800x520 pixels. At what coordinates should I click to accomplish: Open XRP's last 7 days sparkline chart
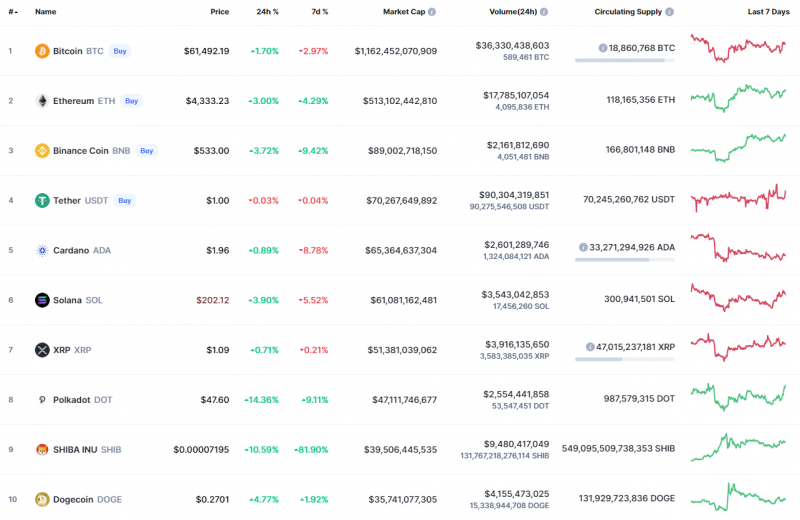pos(738,347)
